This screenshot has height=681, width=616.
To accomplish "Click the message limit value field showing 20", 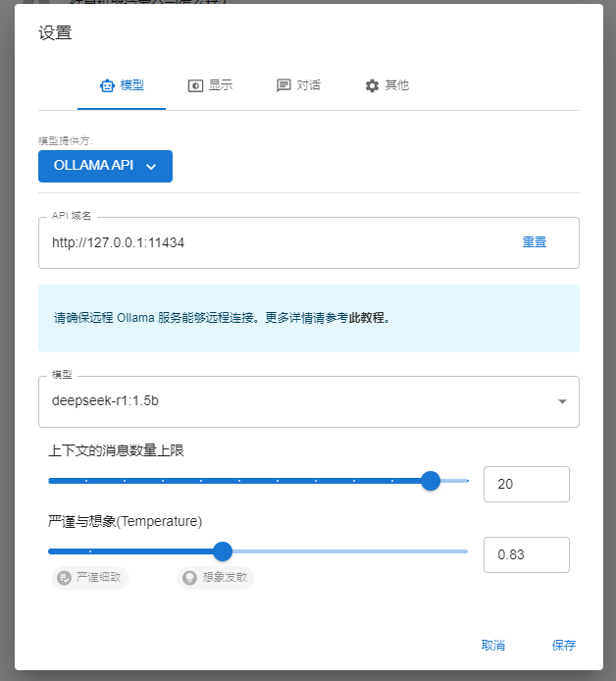I will pos(527,485).
